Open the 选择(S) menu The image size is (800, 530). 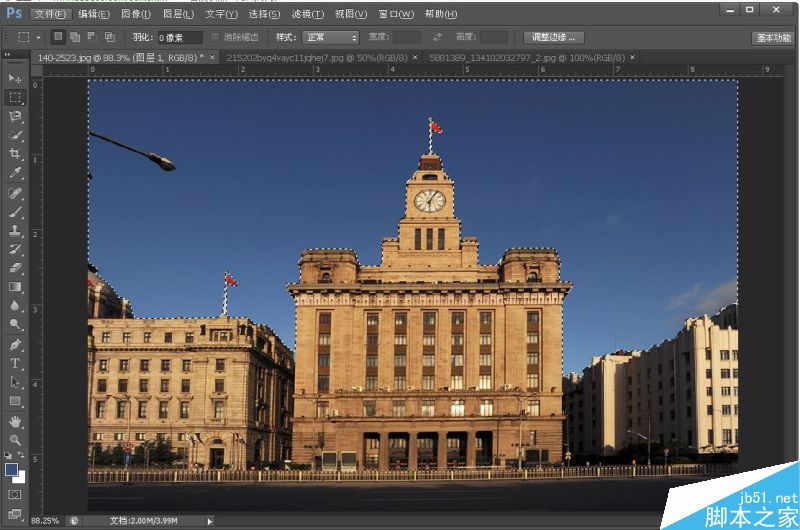pyautogui.click(x=264, y=14)
